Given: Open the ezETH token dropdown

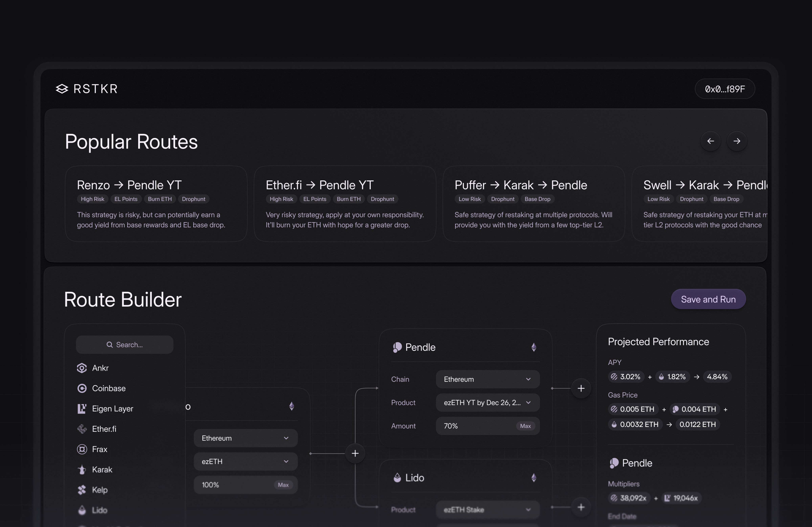Looking at the screenshot, I should (245, 461).
